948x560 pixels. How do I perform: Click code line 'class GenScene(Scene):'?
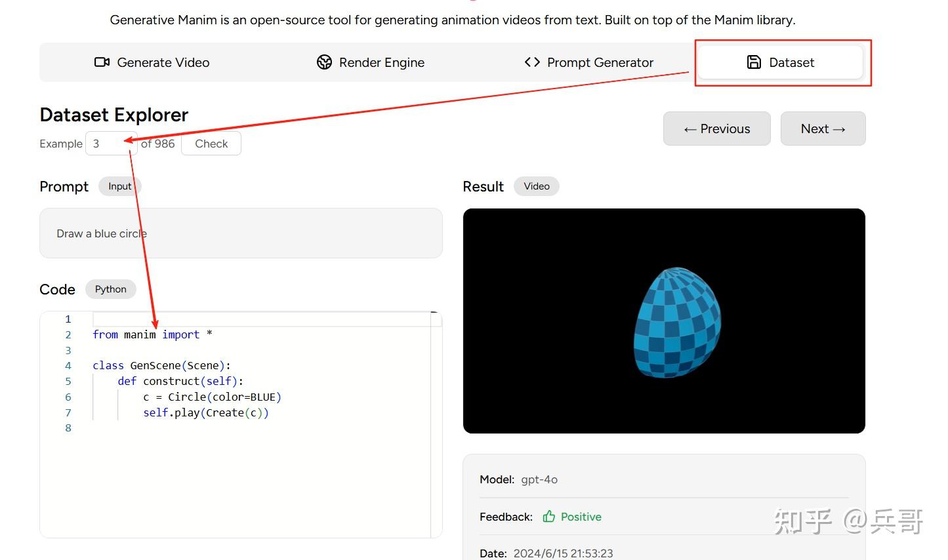[161, 365]
